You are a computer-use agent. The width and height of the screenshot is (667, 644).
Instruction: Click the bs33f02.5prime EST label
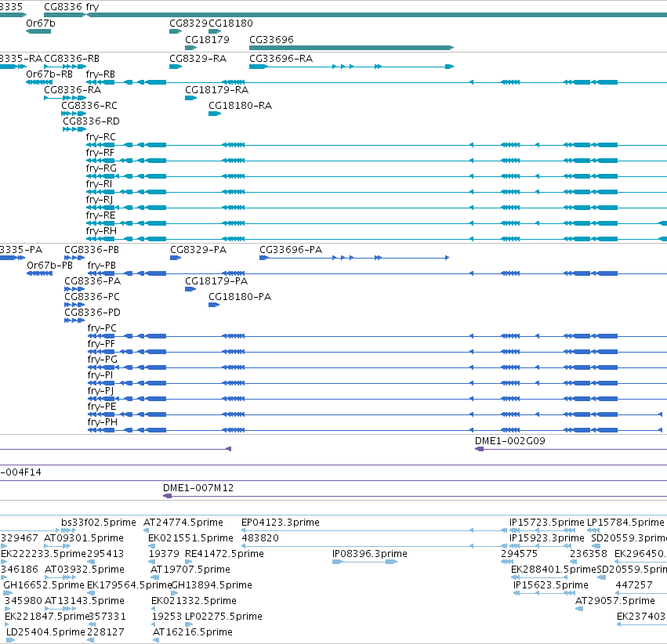click(x=99, y=523)
